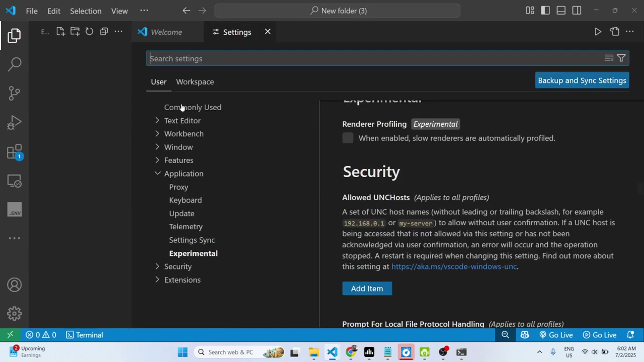The width and height of the screenshot is (644, 362).
Task: Toggle primary side bar visibility
Action: pos(545,11)
